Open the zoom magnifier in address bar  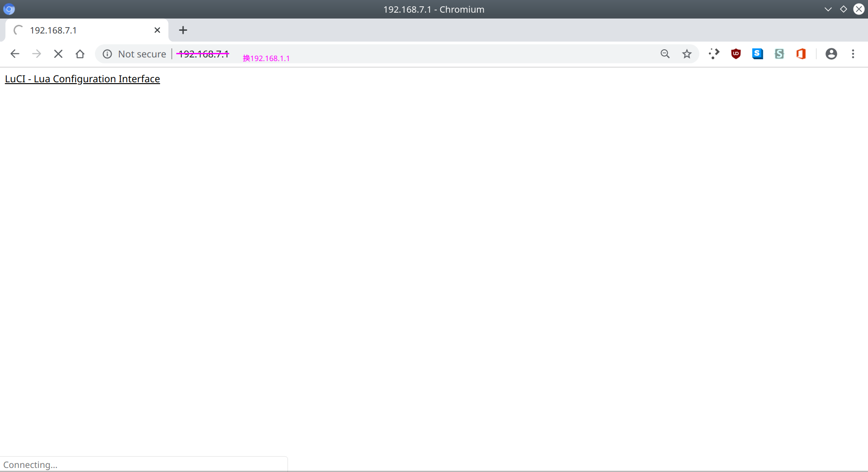pos(665,54)
